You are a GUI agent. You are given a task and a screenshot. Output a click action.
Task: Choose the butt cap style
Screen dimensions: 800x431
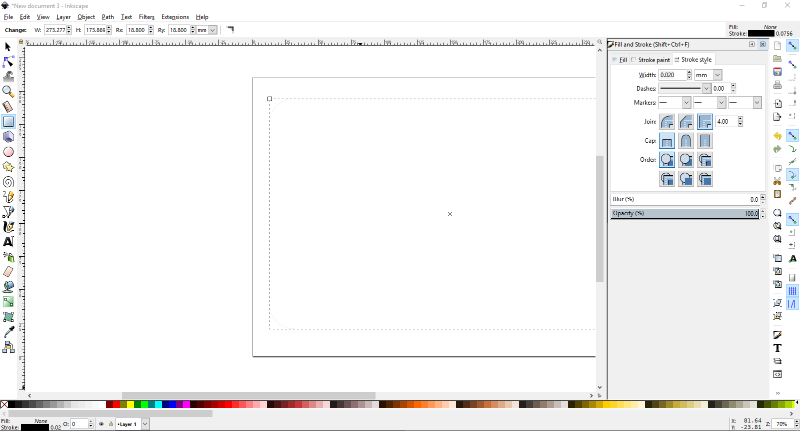click(x=667, y=141)
